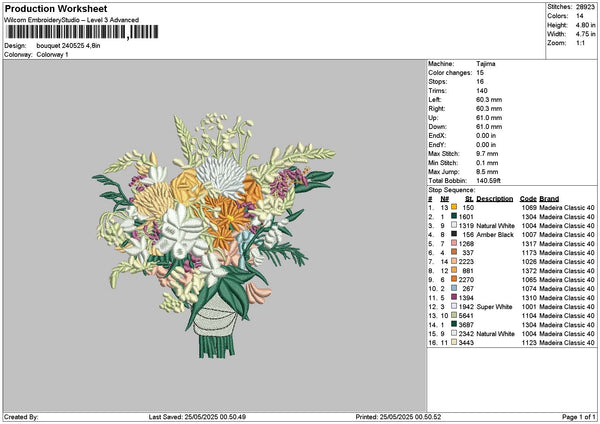Click the dark green swatch with 1601 stitches
The height and width of the screenshot is (424, 600).
tap(454, 216)
